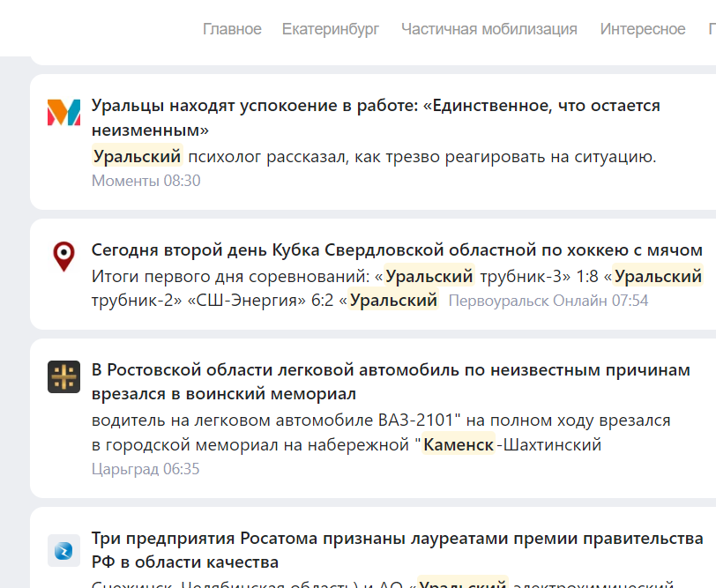Click the Моменты source logo icon

click(x=63, y=112)
